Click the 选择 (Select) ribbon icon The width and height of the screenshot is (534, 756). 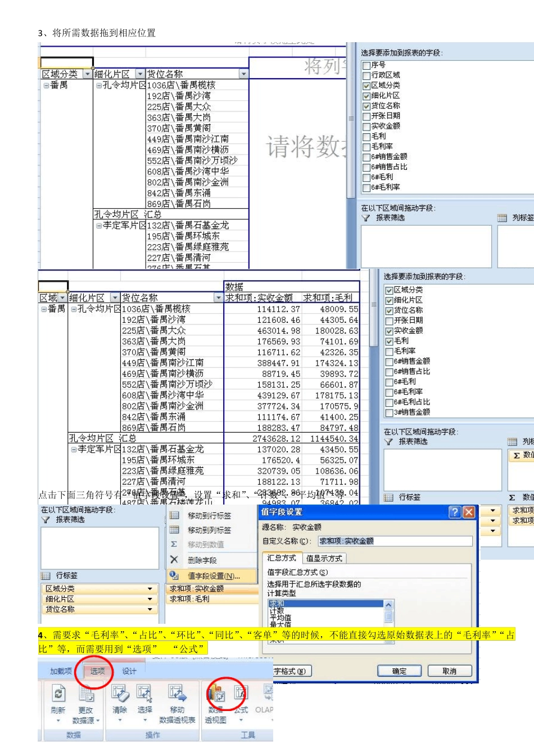tap(144, 694)
